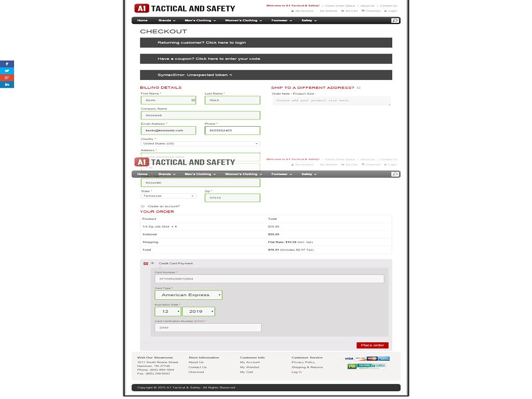
Task: Click the city field containing Knoxville
Action: coord(201,182)
